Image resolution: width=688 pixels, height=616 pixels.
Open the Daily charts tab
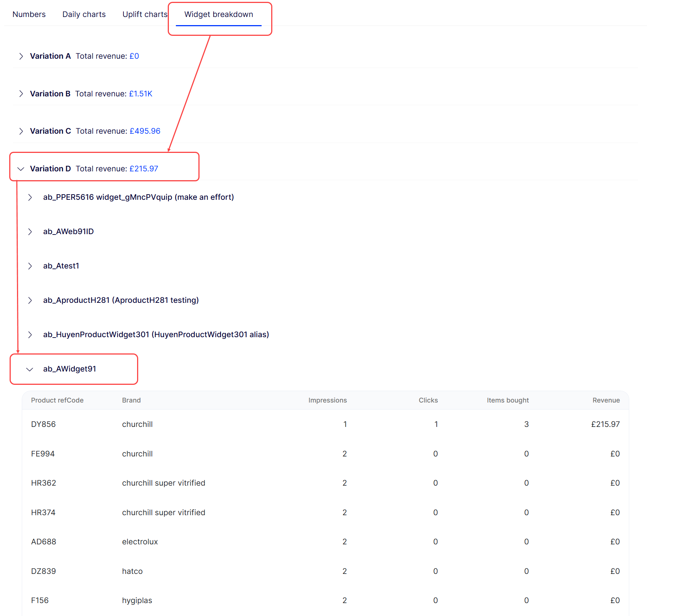pos(84,14)
